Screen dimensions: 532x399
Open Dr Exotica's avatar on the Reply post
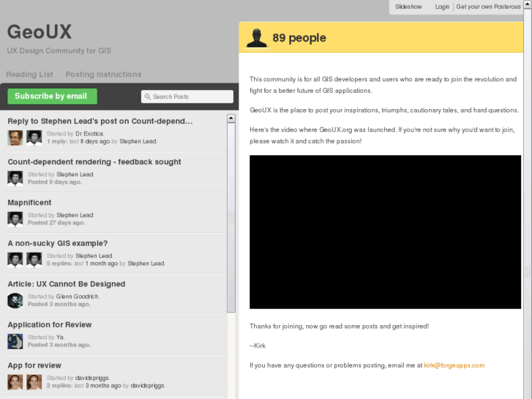[x=15, y=138]
